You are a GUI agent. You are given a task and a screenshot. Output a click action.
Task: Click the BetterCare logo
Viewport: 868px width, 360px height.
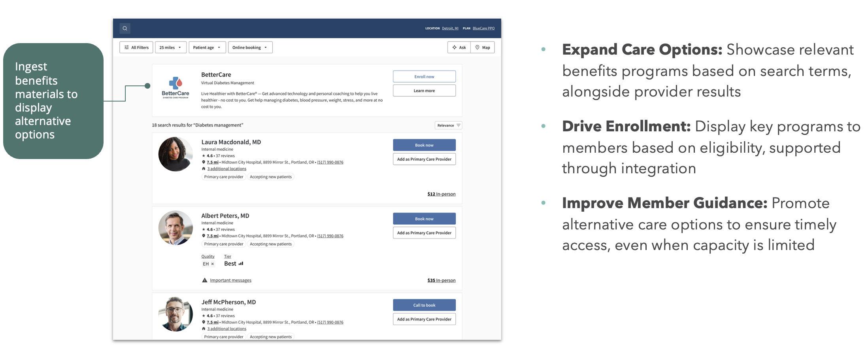click(175, 87)
